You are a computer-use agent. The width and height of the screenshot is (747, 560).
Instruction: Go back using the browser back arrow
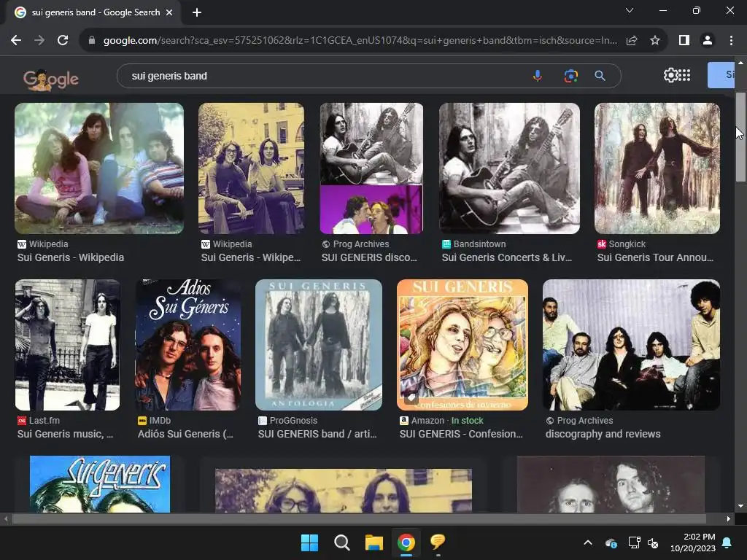click(16, 41)
